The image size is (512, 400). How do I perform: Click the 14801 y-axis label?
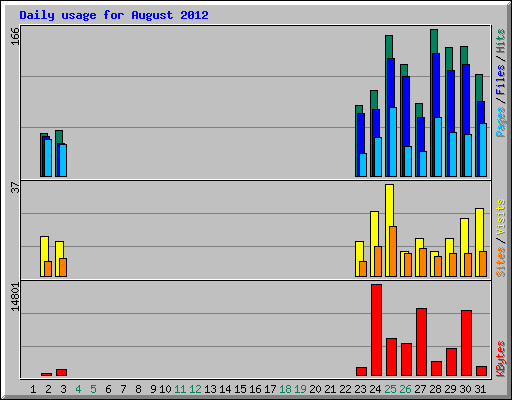click(x=15, y=297)
